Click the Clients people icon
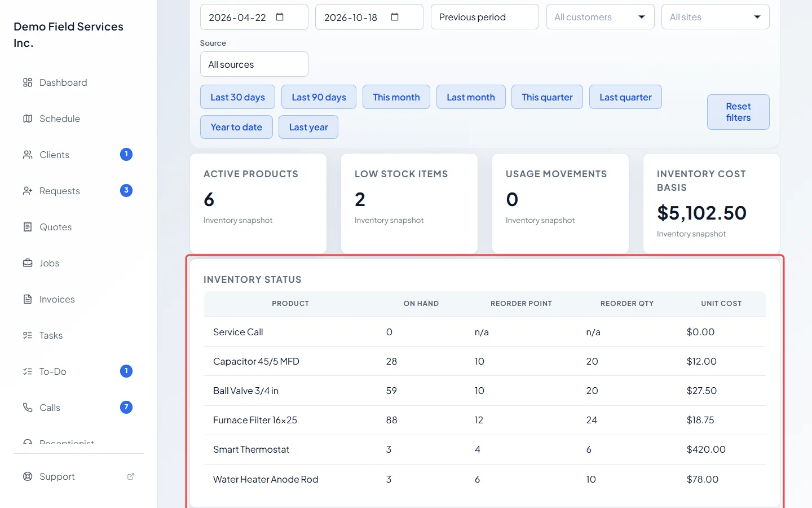Viewport: 812px width, 508px height. point(28,155)
